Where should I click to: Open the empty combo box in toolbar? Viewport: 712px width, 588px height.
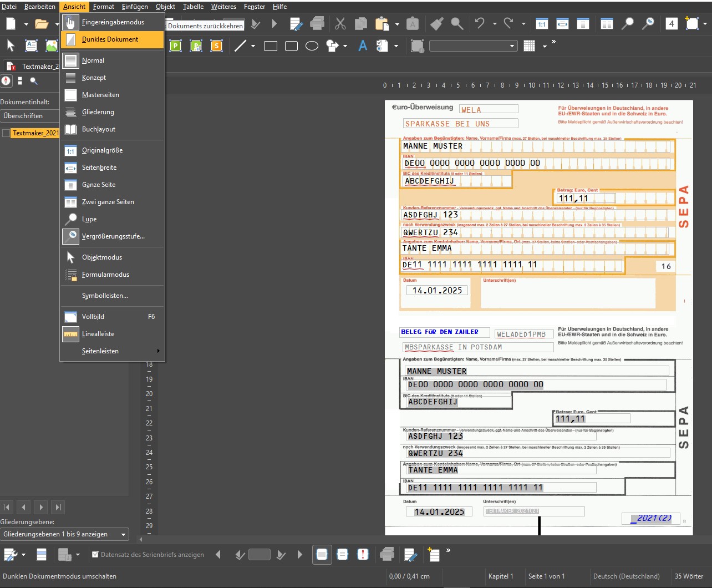[x=473, y=46]
